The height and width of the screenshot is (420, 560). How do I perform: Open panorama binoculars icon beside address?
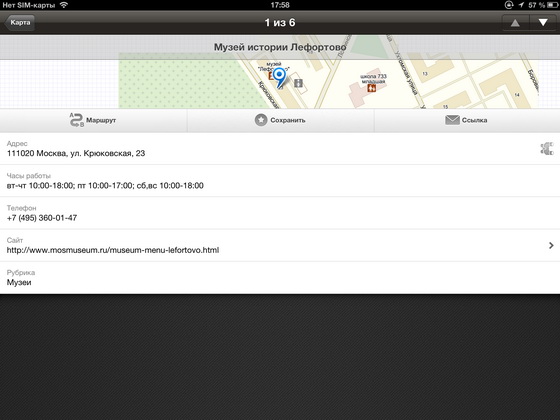point(547,149)
